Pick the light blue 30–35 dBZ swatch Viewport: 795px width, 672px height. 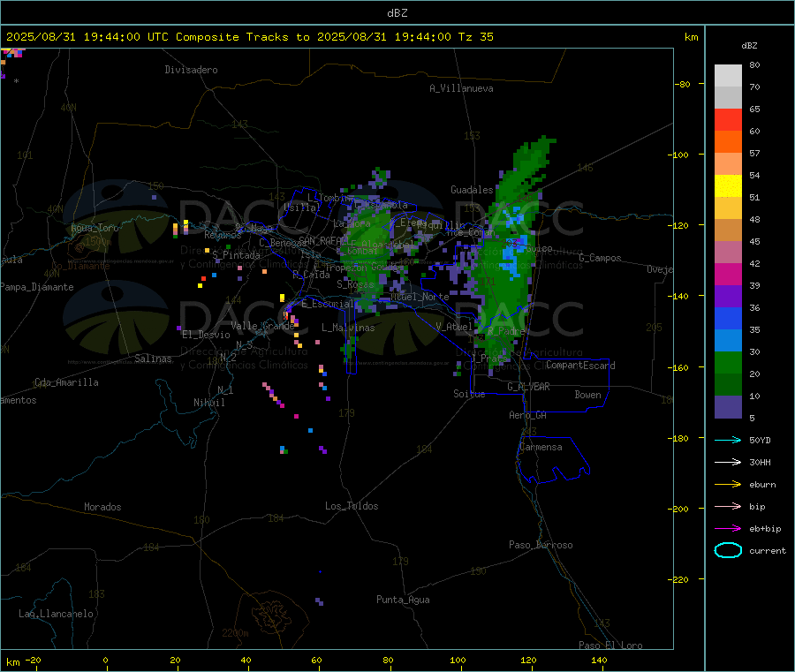pos(728,341)
